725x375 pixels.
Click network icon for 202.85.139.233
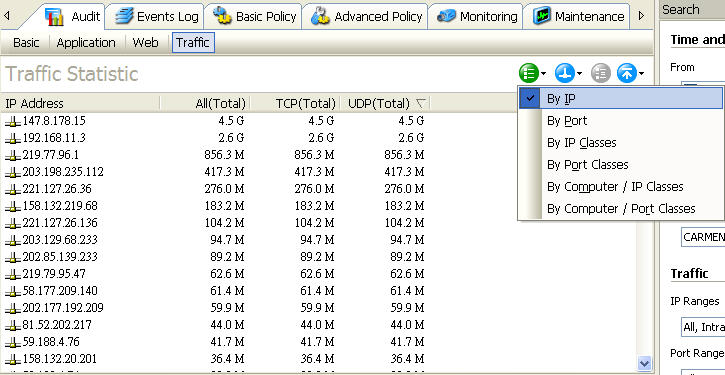pos(13,258)
